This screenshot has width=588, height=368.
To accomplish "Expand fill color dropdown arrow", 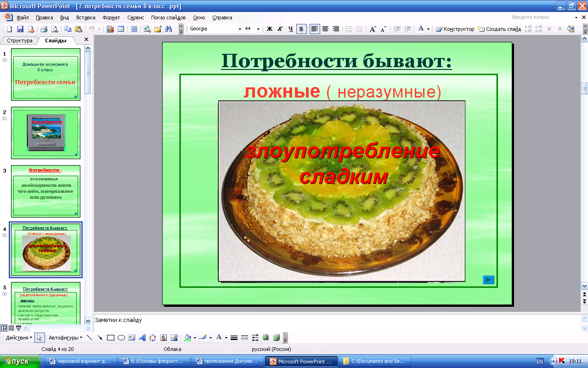I will tap(195, 338).
